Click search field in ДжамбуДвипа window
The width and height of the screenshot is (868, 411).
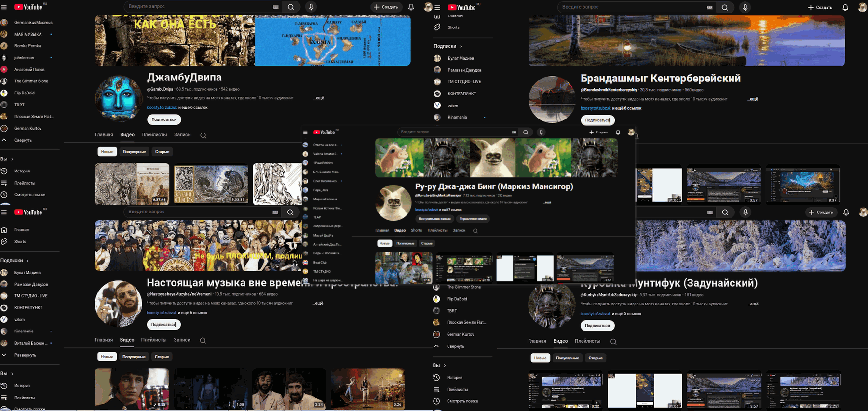pyautogui.click(x=198, y=7)
